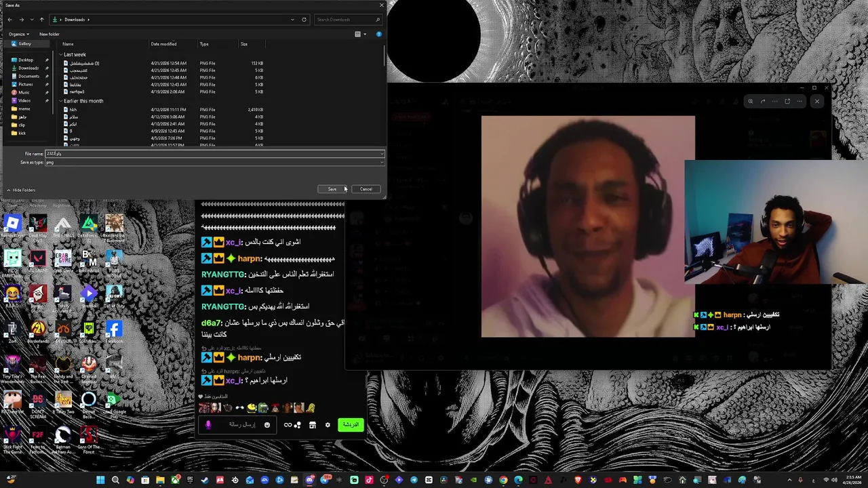Image resolution: width=868 pixels, height=488 pixels.
Task: Go back with the back arrow
Action: point(9,20)
